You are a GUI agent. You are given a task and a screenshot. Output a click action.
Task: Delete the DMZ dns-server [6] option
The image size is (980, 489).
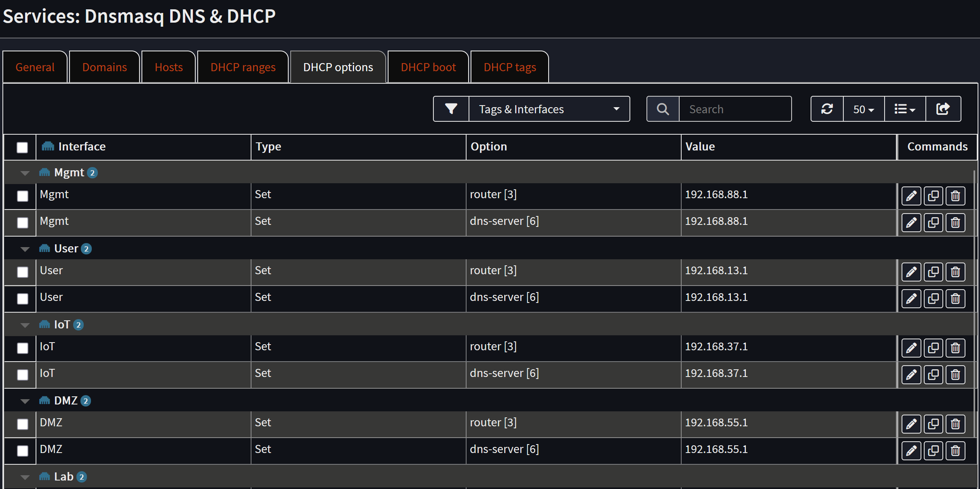point(955,451)
